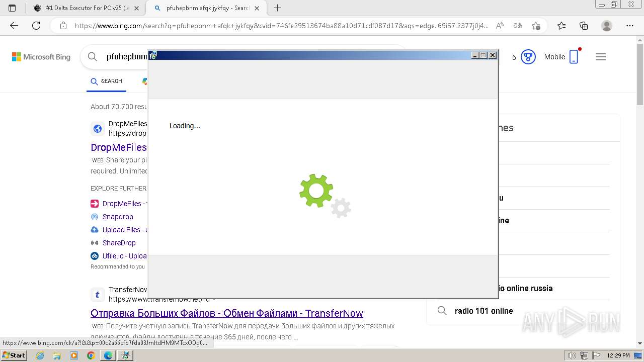Open the volume speaker tray icon

coord(572,355)
